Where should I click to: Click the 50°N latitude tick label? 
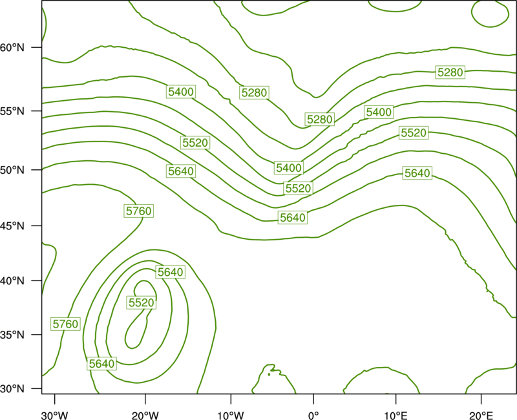[x=12, y=170]
